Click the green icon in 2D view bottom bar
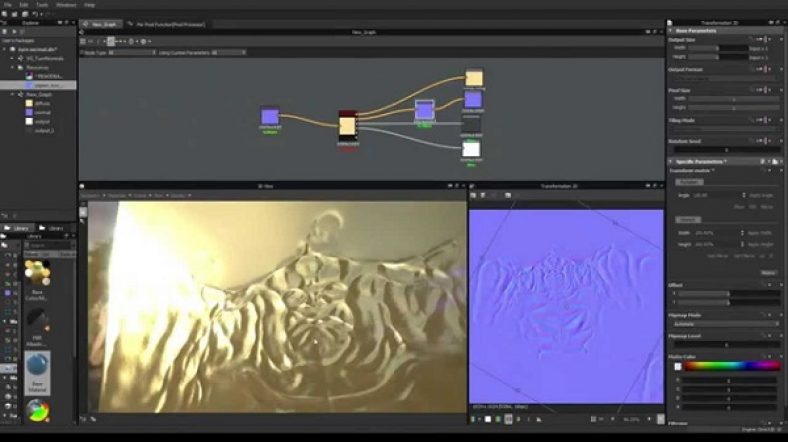The width and height of the screenshot is (788, 442). pos(498,419)
